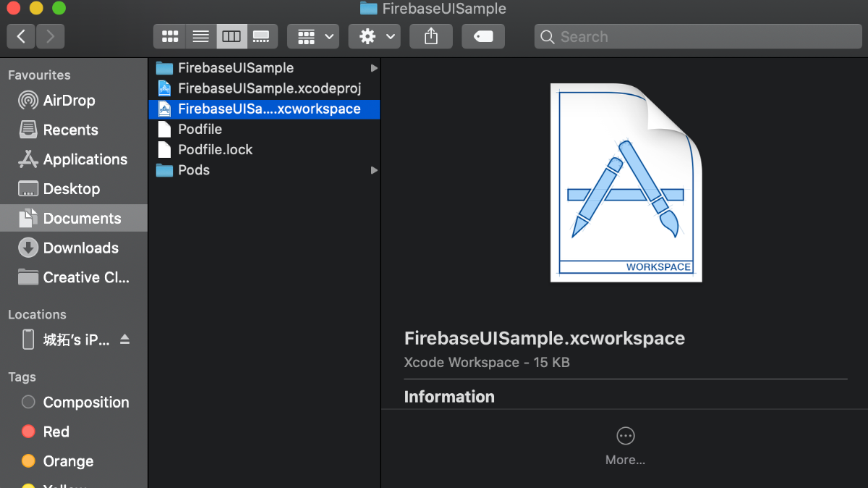Expand the FirebaseUISample folder arrow
Image resolution: width=868 pixels, height=488 pixels.
point(374,68)
